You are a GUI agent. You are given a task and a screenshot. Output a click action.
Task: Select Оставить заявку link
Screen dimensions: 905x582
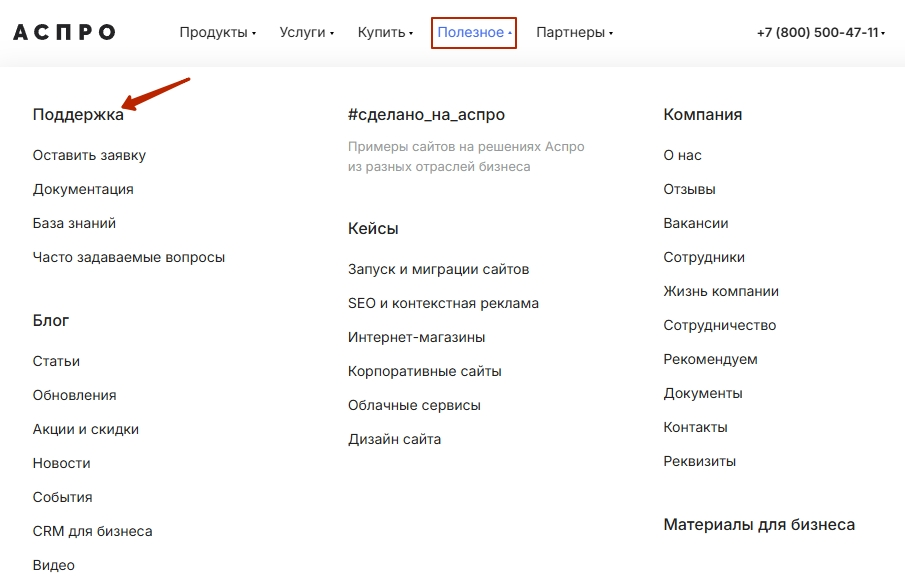tap(89, 155)
